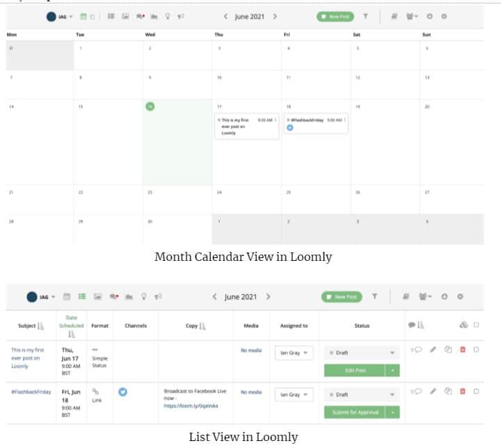Viewport: 501px width, 448px height.
Task: Open 'This is my first ever post' subject link
Action: 27,358
